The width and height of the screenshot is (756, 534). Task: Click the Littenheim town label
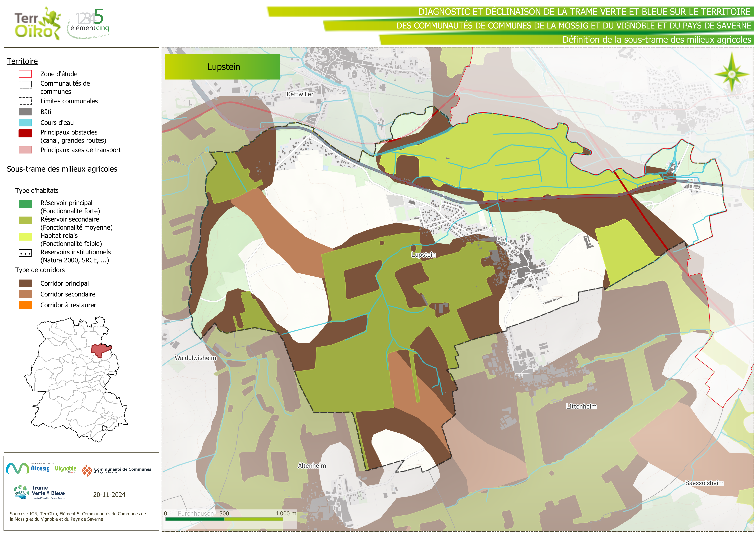[581, 406]
